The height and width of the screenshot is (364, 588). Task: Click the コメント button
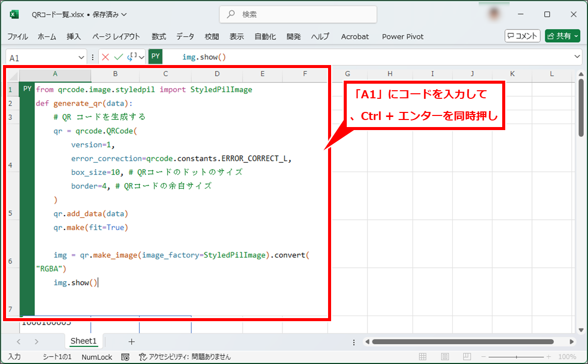tap(522, 36)
